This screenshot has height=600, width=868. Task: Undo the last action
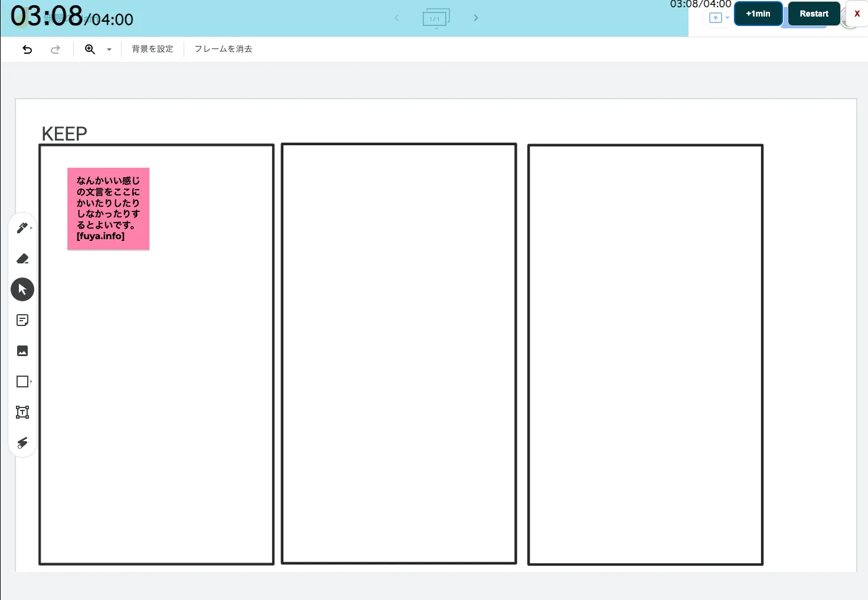click(27, 49)
